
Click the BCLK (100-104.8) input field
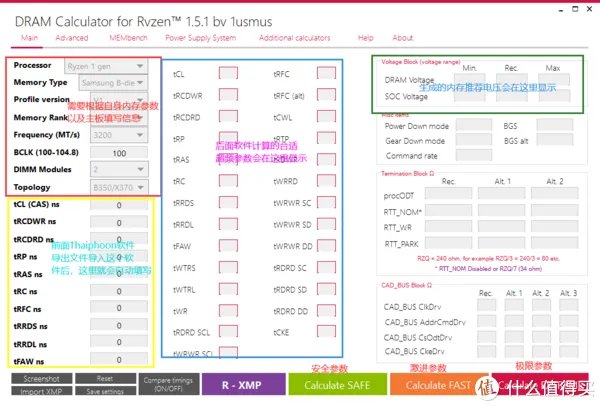coord(119,152)
